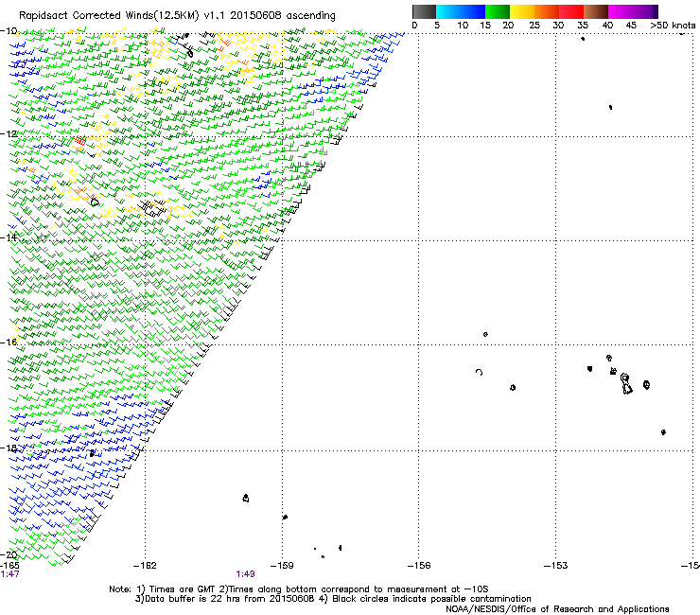
Task: Click the '-153' longitude axis label
Action: click(556, 566)
